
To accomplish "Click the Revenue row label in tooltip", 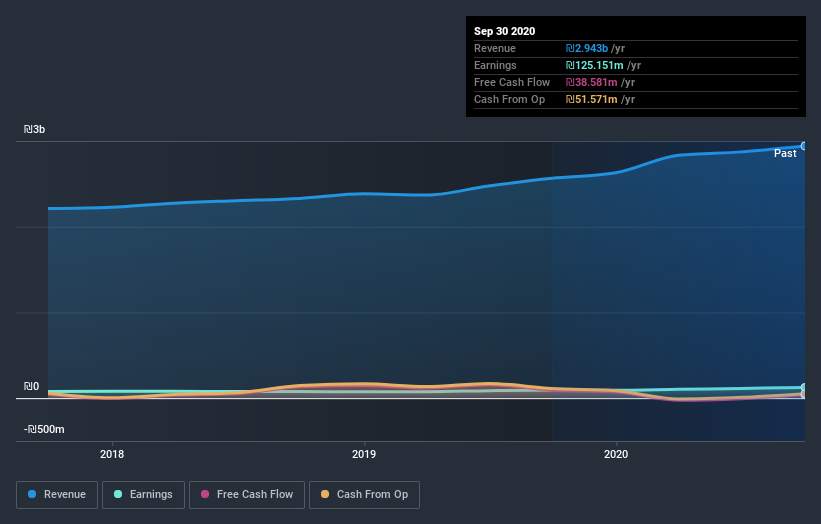I will [x=495, y=48].
